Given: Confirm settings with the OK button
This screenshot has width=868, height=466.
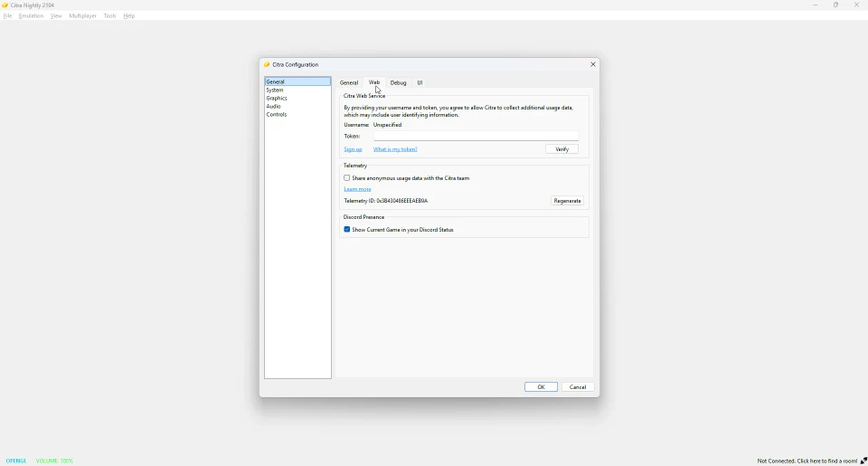Looking at the screenshot, I should [x=541, y=386].
